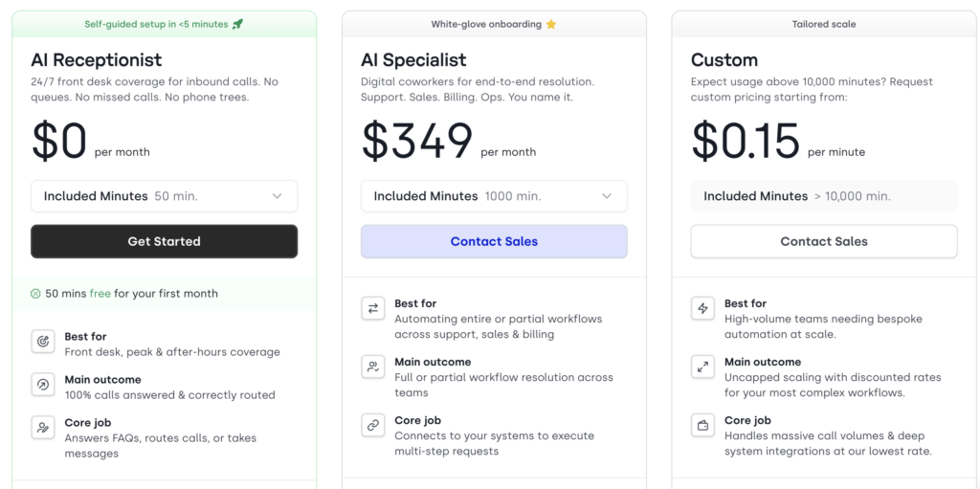Click the AI Receptionist Main outcome icon

tap(43, 385)
